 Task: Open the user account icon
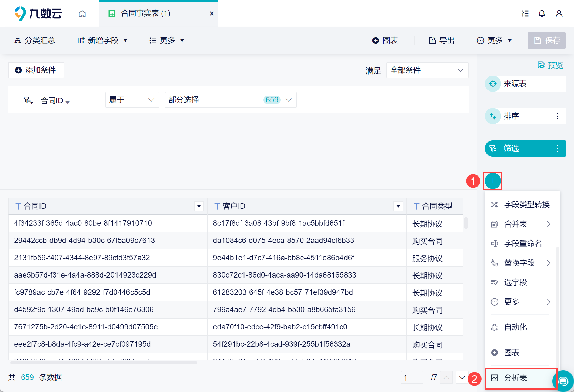559,13
